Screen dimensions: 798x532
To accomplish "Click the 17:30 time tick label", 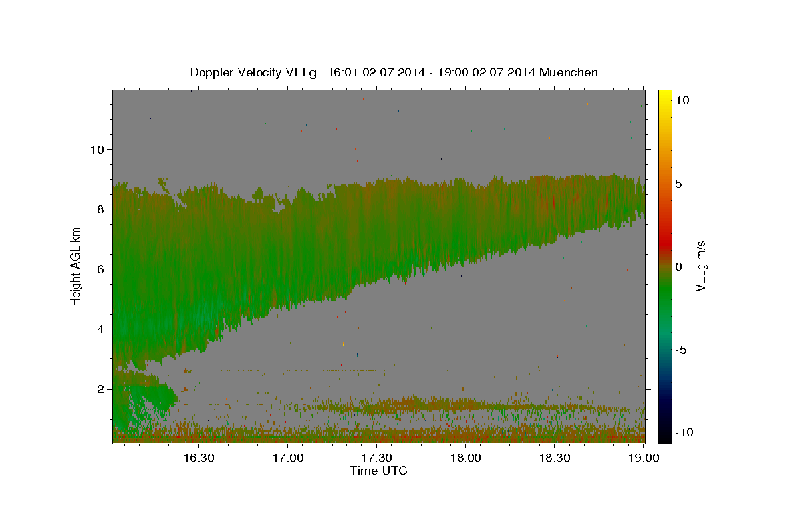I will [x=377, y=458].
